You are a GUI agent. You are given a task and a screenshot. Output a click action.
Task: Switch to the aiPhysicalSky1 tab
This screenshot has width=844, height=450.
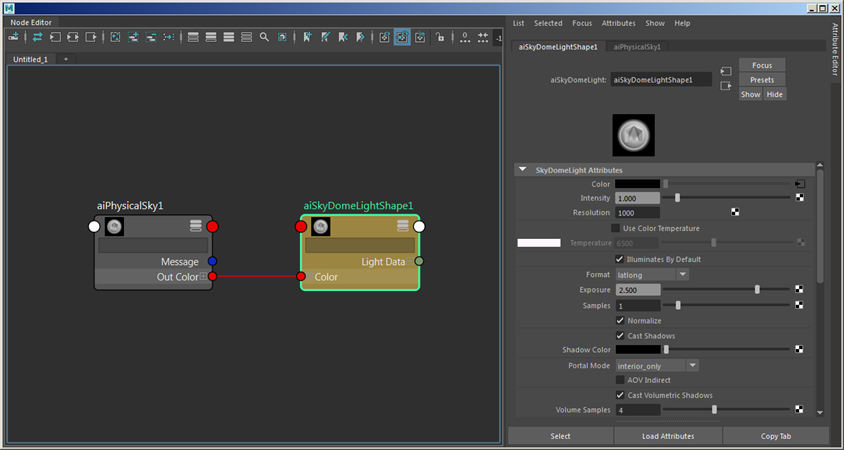tap(637, 47)
